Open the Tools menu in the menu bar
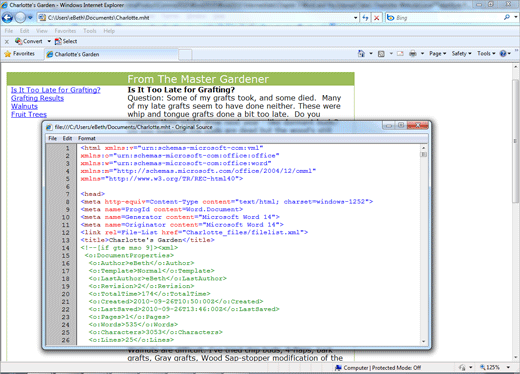The width and height of the screenshot is (520, 374). tap(90, 31)
